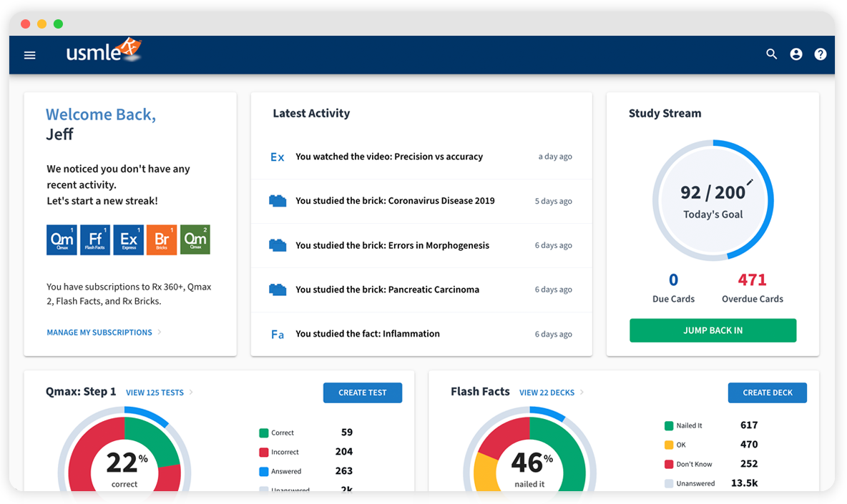
Task: Open help via the question mark icon
Action: point(820,54)
